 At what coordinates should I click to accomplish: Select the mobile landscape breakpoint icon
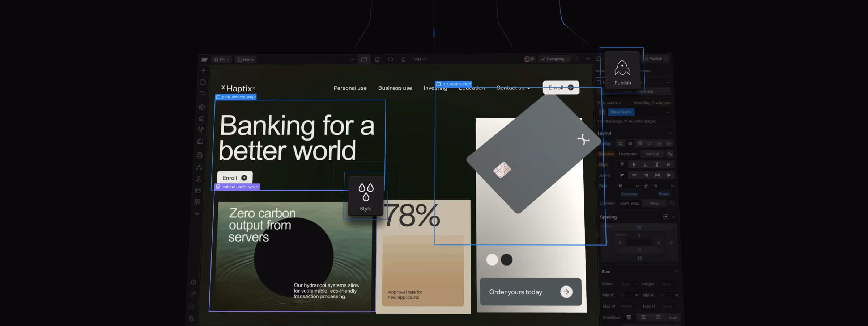pyautogui.click(x=391, y=59)
